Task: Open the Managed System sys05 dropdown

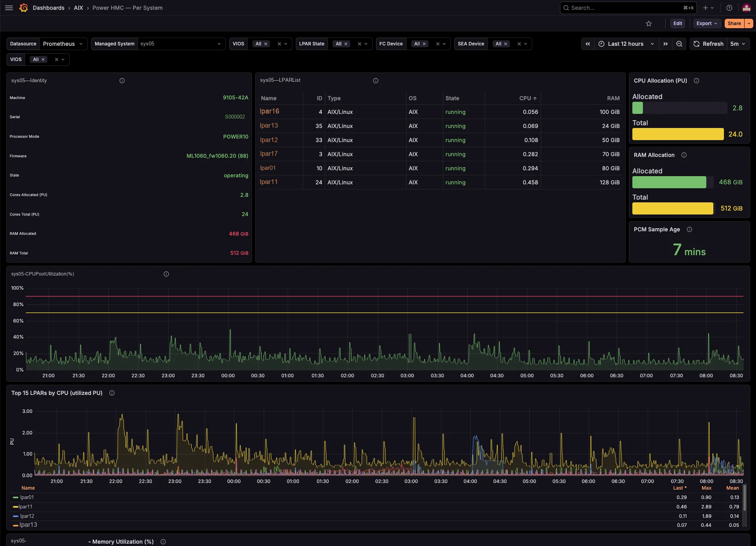Action: [x=181, y=44]
